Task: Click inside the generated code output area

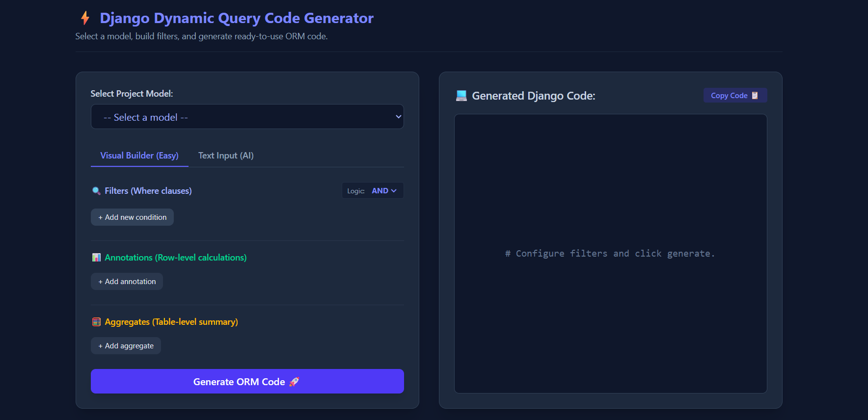Action: coord(611,254)
